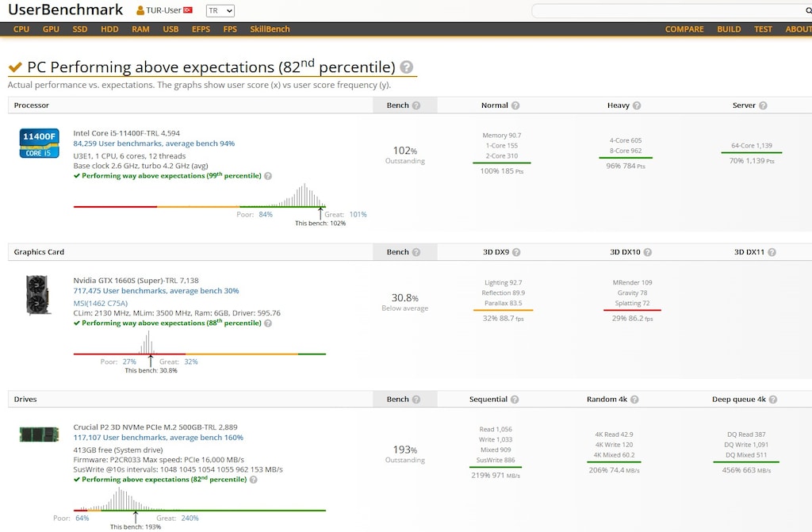Open the TR language dropdown
Screen dimensions: 812x532
click(x=220, y=10)
